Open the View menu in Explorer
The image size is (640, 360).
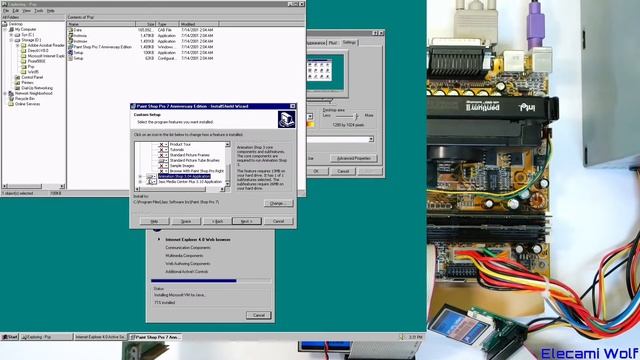tap(27, 11)
